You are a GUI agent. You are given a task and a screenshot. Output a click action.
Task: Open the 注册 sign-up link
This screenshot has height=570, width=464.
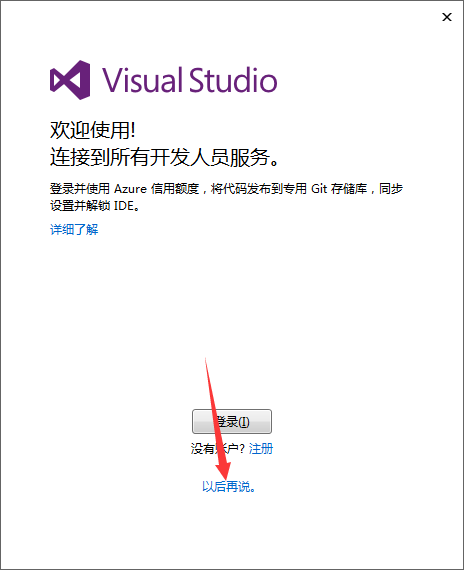pos(261,449)
